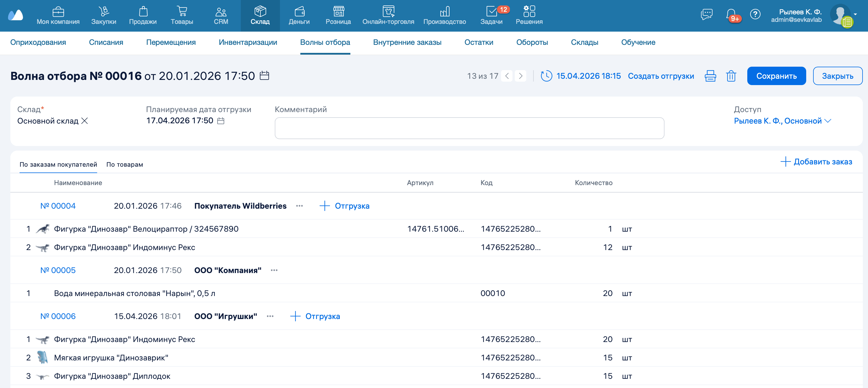Open the user profile dropdown arrow
The image size is (868, 388).
click(x=855, y=14)
